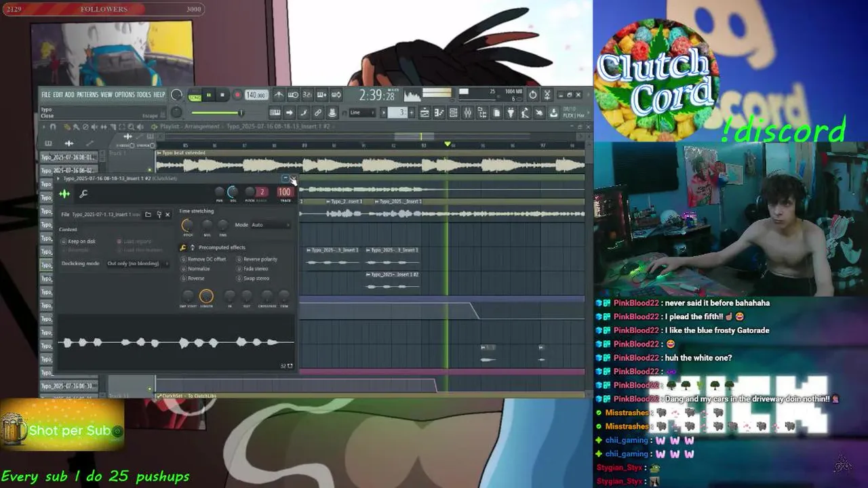The image size is (868, 488).
Task: Enable Fade stereo option
Action: coord(252,269)
